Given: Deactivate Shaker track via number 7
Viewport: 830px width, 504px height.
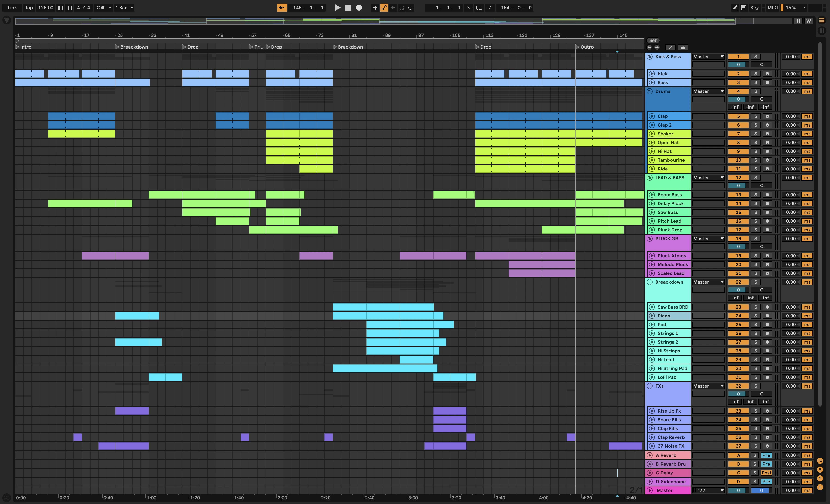Looking at the screenshot, I should [738, 134].
